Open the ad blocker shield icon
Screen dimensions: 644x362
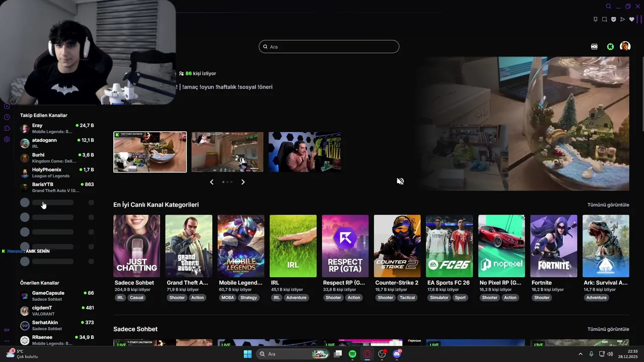pyautogui.click(x=613, y=20)
